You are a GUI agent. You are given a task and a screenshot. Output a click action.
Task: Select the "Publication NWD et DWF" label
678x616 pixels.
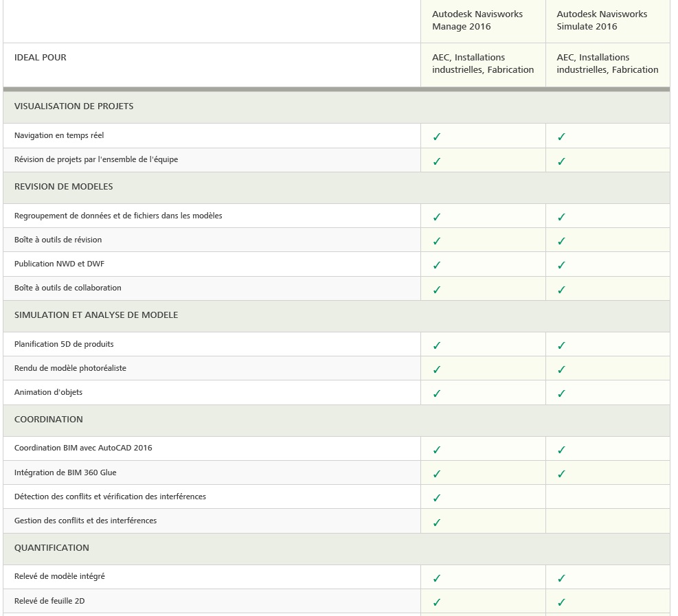[59, 264]
